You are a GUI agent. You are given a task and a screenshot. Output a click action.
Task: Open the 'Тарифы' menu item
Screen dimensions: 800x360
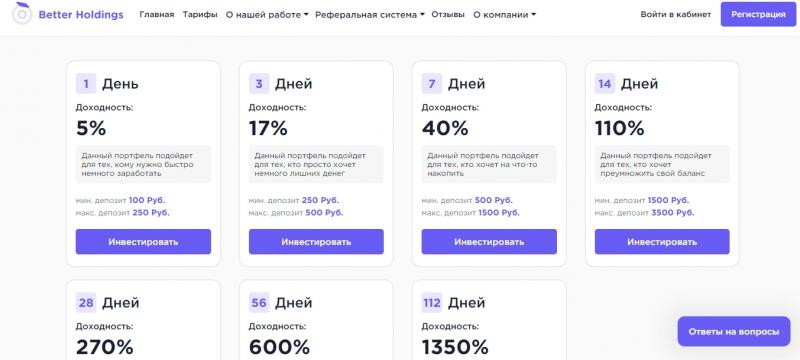[200, 15]
